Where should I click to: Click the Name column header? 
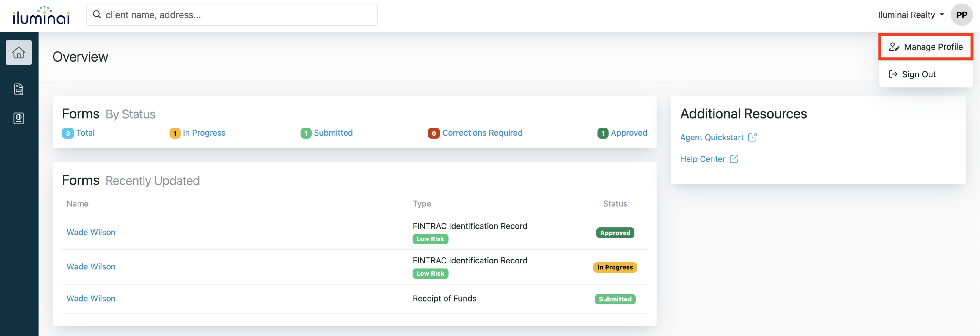[x=78, y=204]
